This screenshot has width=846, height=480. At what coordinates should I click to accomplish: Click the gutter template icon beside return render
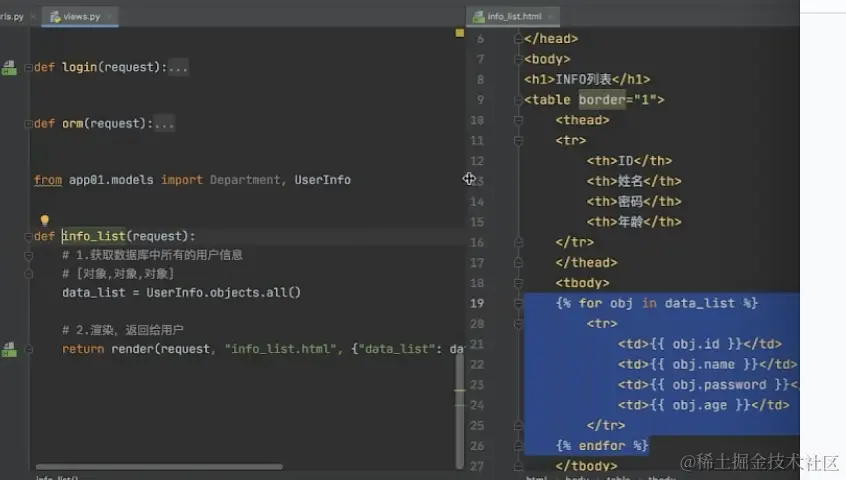click(x=9, y=349)
